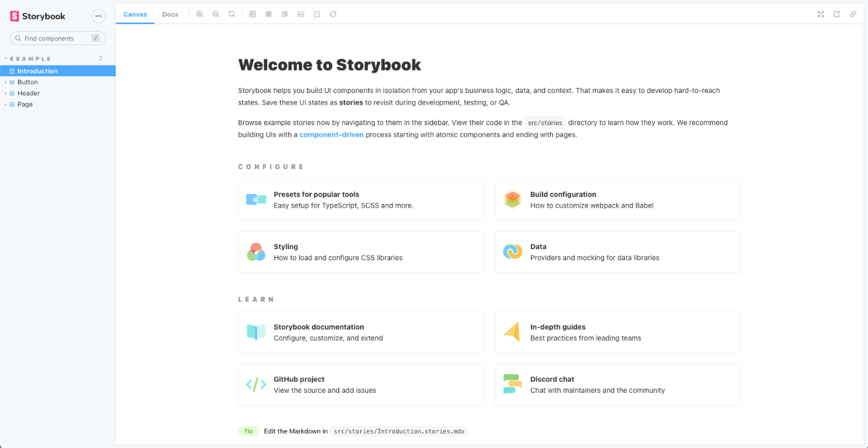Viewport: 868px width, 448px height.
Task: Click the slash shortcut badge in search
Action: click(95, 38)
